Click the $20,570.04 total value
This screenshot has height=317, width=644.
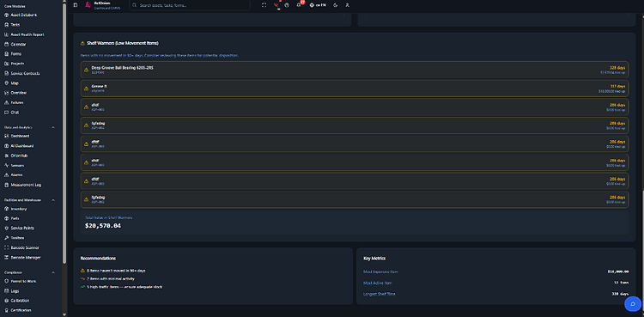pos(103,226)
